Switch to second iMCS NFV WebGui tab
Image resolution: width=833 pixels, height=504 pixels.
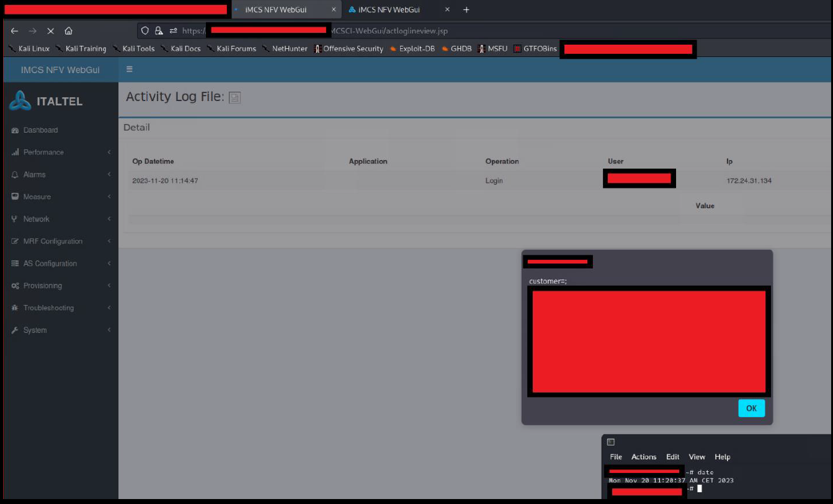(399, 10)
